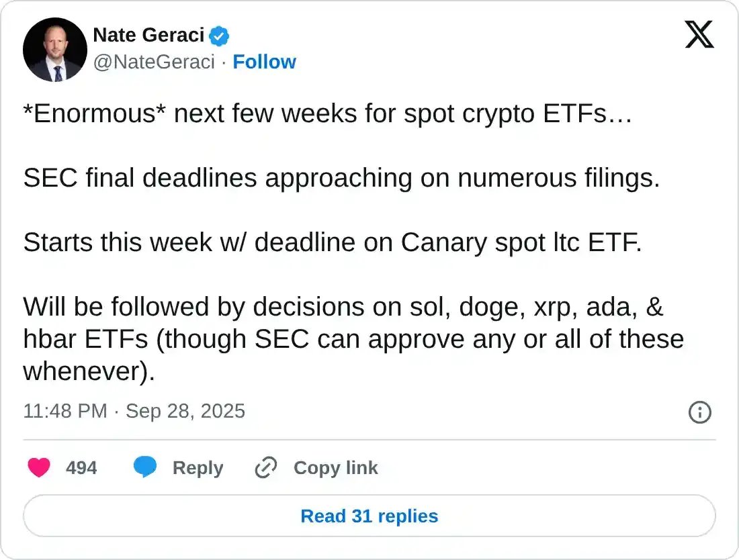This screenshot has height=560, width=739.
Task: Click the blue verified badge next to Nate Geraci
Action: coord(218,36)
